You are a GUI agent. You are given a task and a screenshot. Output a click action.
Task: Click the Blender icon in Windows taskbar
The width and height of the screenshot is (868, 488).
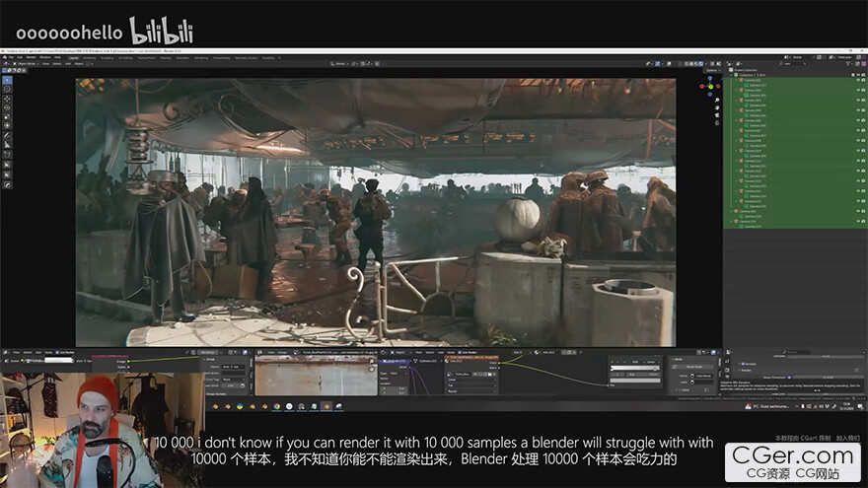(x=326, y=406)
